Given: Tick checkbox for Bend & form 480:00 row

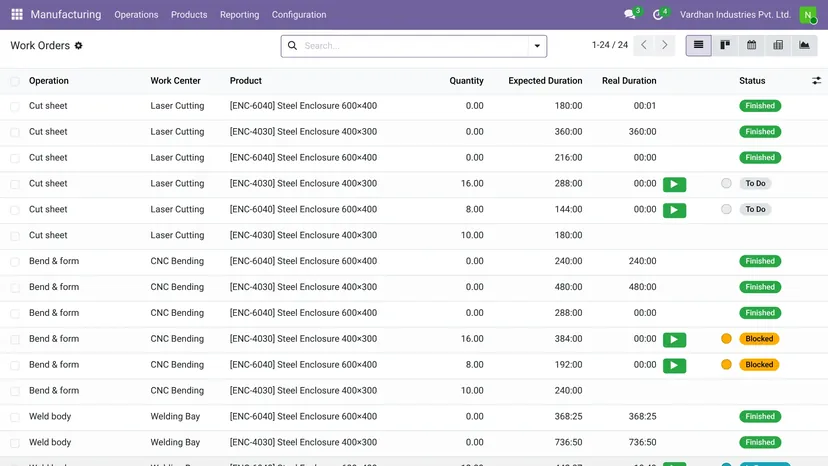Looking at the screenshot, I should (15, 287).
